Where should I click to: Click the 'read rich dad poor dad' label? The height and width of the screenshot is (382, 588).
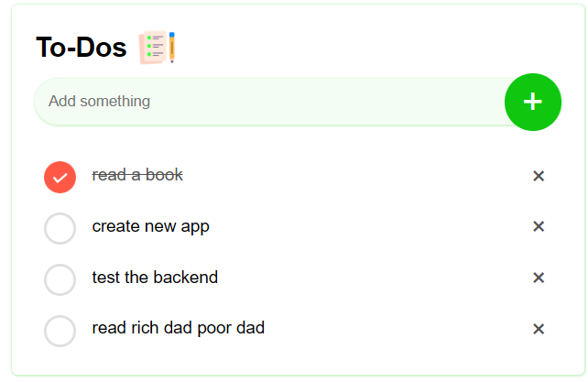click(179, 328)
